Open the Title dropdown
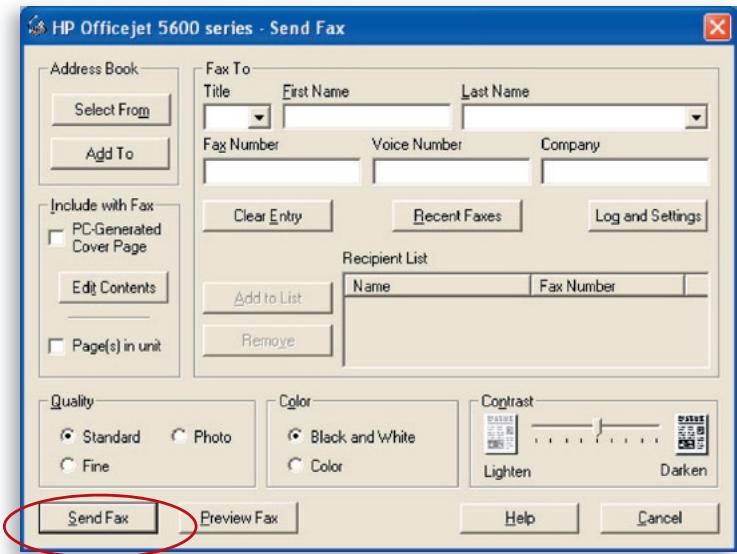Image resolution: width=737 pixels, height=554 pixels. [259, 117]
